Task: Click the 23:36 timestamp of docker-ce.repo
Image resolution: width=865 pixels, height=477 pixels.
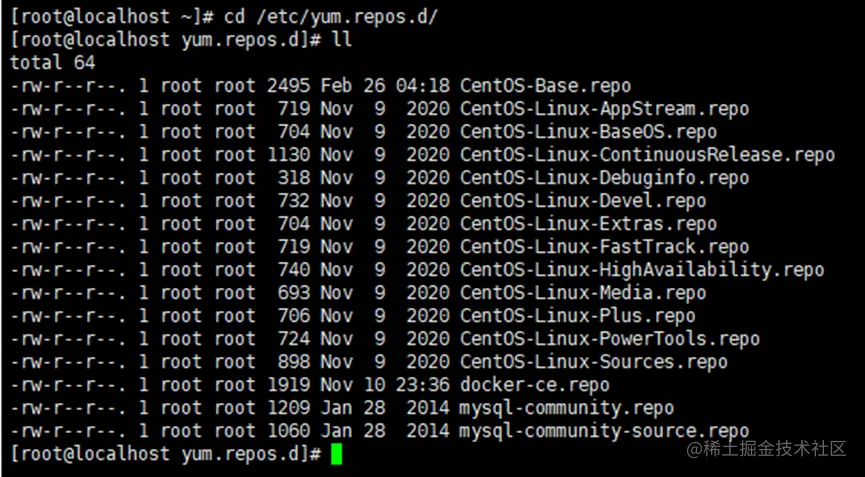Action: coord(423,385)
